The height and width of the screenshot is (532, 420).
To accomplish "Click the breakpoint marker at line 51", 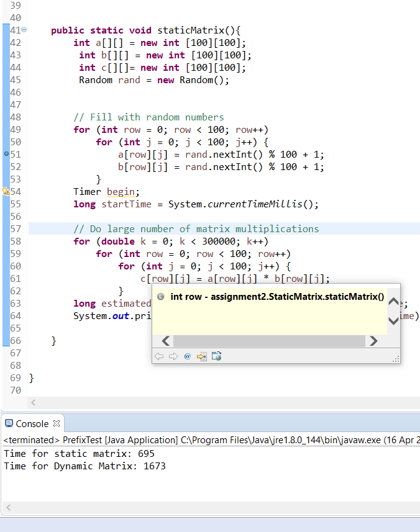I will (6, 154).
